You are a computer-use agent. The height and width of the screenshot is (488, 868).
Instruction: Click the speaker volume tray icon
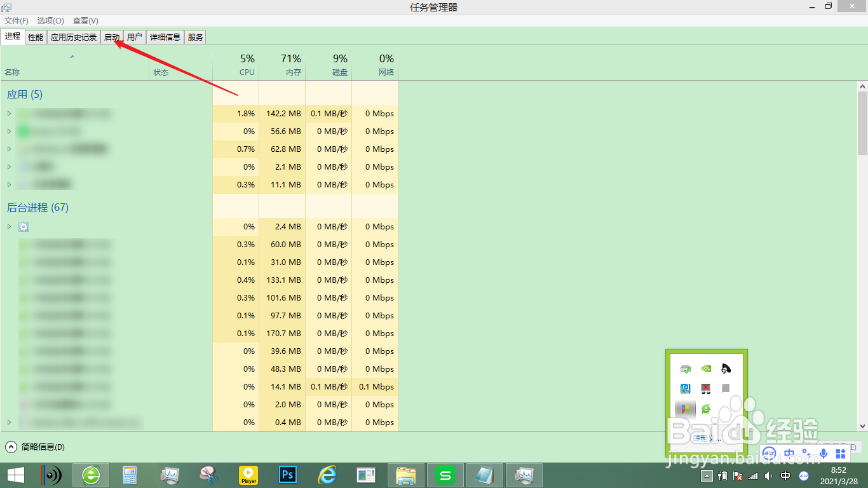click(769, 476)
